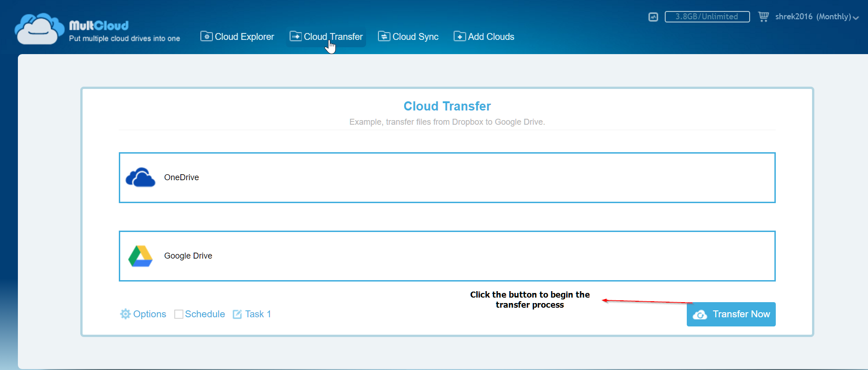
Task: Select the Google Drive destination box
Action: (x=447, y=256)
